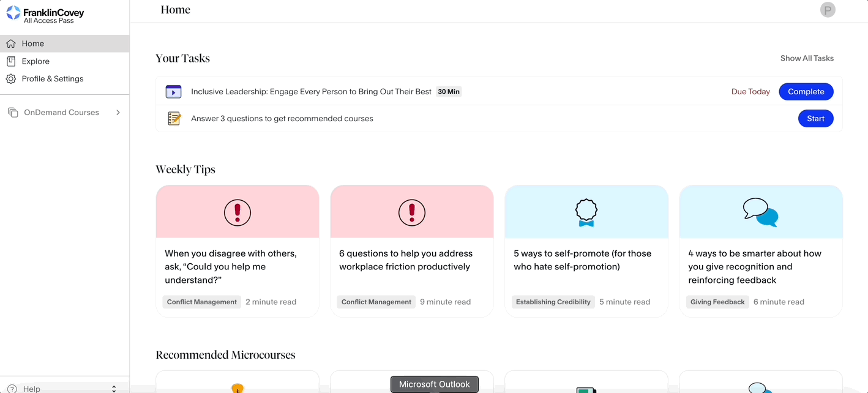Click the OnDemand Courses icon
This screenshot has width=868, height=393.
pos(13,112)
